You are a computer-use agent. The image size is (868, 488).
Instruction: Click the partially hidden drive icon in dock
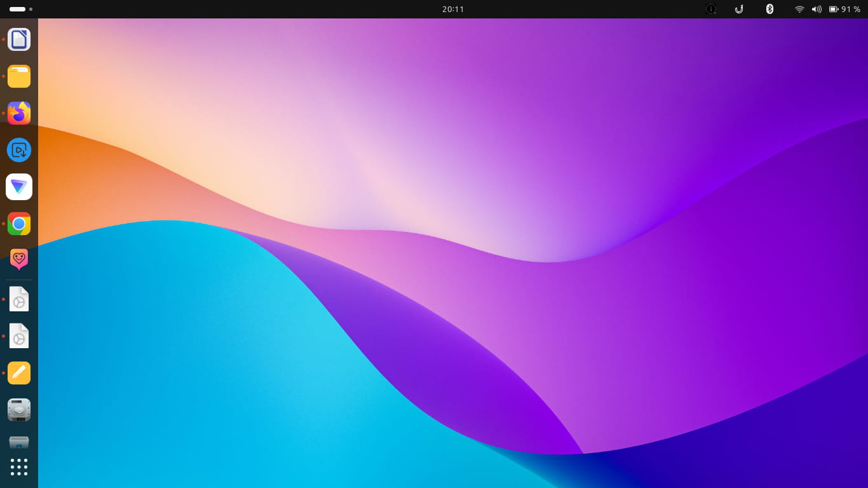(19, 442)
